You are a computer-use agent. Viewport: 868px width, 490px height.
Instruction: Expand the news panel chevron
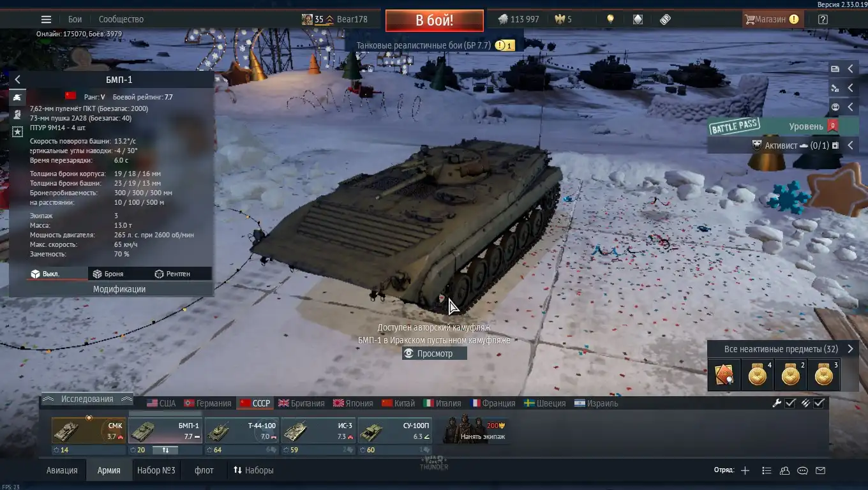pyautogui.click(x=851, y=69)
